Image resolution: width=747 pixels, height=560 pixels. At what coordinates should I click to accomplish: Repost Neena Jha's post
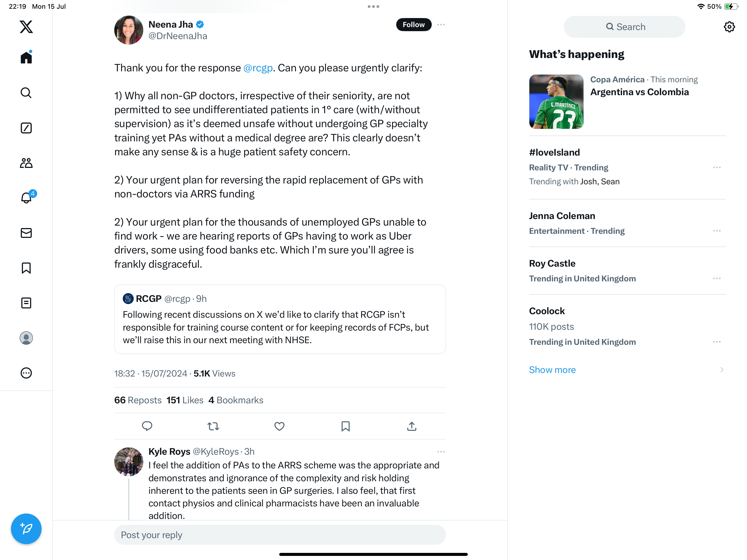213,426
